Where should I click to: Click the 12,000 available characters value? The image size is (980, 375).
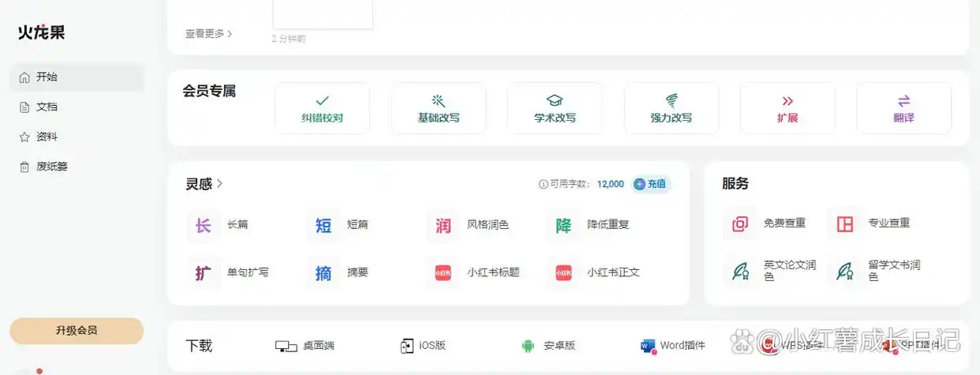[x=611, y=184]
